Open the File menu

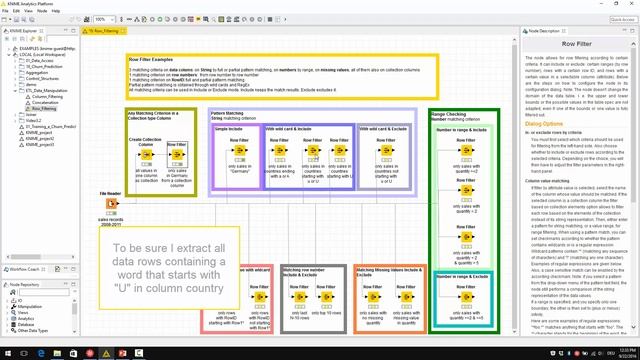[5, 11]
